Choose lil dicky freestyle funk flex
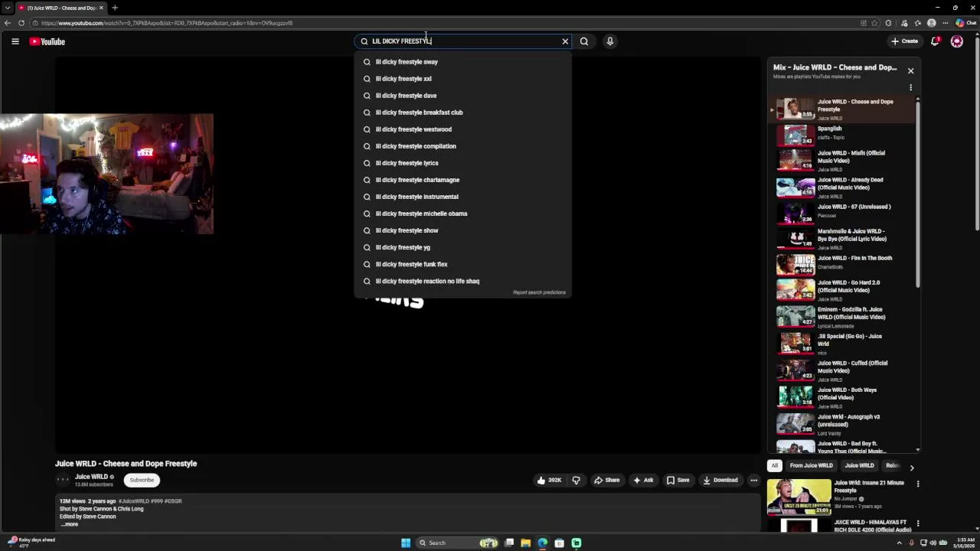980x551 pixels. pos(462,264)
